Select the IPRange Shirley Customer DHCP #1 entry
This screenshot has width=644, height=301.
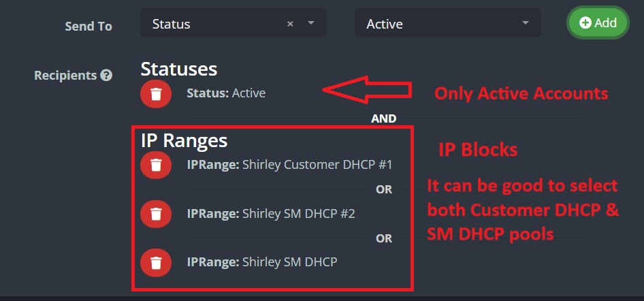[289, 164]
